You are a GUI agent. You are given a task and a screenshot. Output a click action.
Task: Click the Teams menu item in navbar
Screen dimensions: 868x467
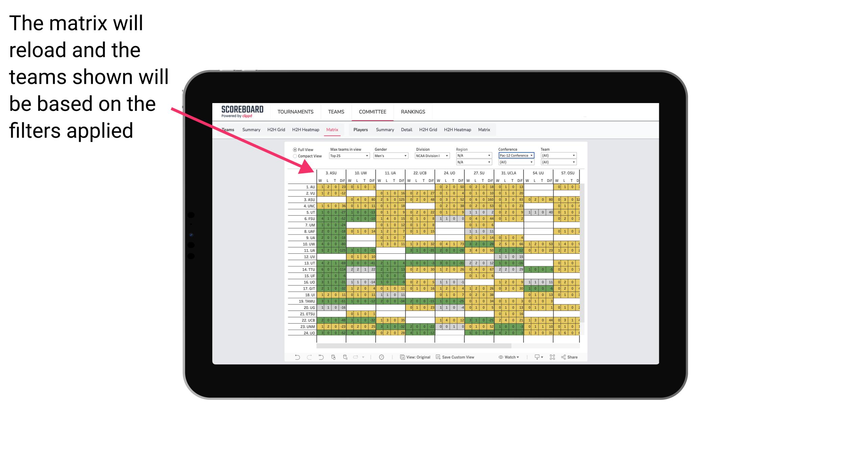point(336,112)
